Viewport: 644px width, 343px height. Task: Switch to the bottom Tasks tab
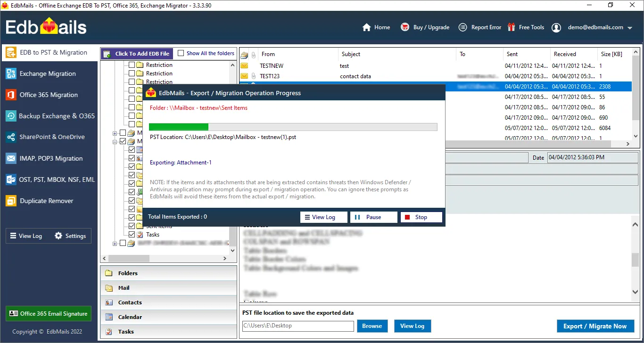[169, 332]
